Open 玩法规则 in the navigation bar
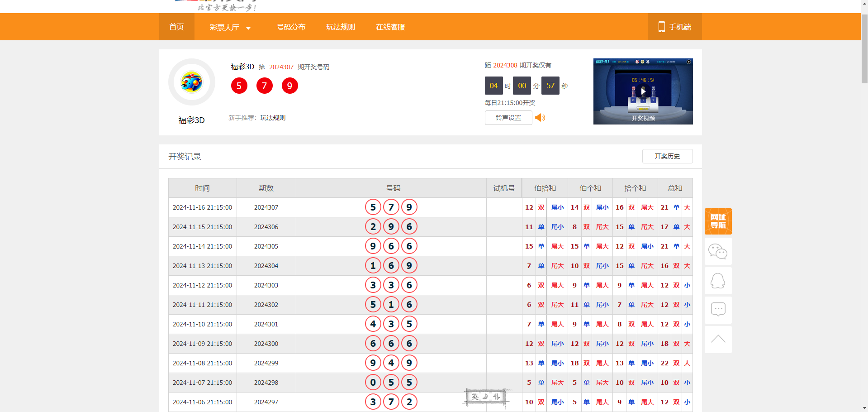Screen dimensions: 868x412 [341, 27]
